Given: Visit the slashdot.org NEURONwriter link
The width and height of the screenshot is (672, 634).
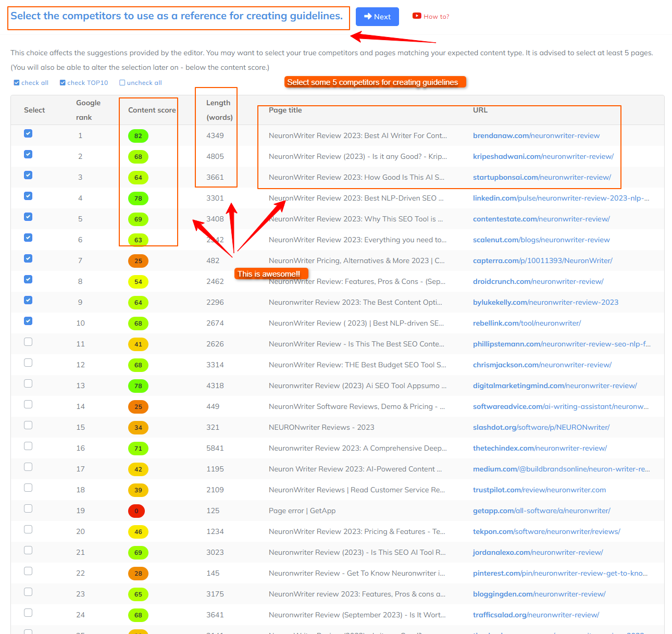Looking at the screenshot, I should 541,427.
